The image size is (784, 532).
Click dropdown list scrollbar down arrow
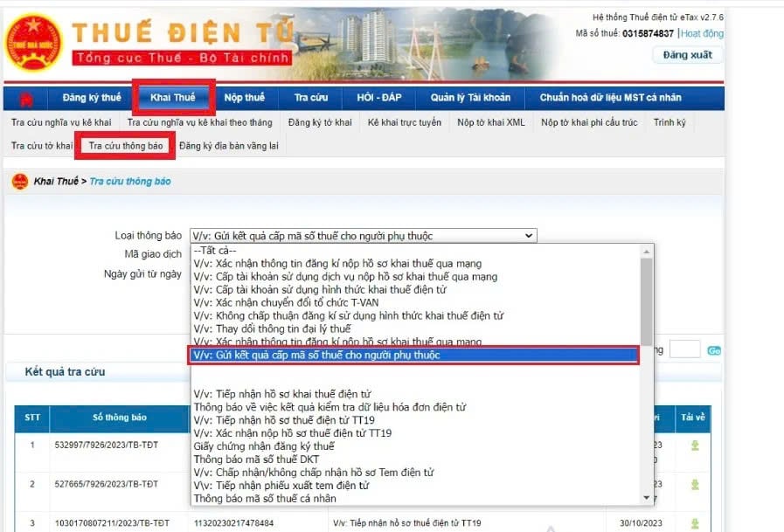pyautogui.click(x=647, y=498)
